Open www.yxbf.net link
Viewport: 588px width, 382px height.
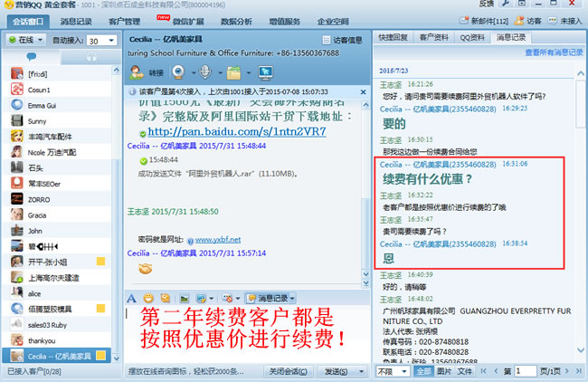[218, 239]
